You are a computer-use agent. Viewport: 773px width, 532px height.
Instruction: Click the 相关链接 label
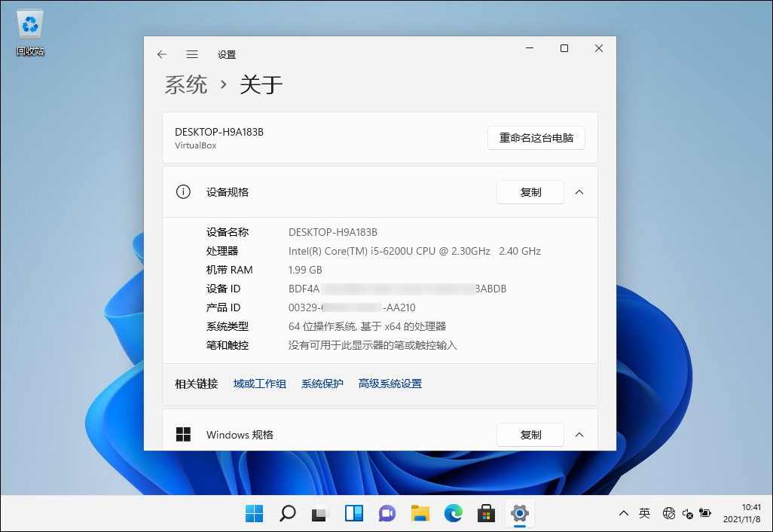(196, 384)
